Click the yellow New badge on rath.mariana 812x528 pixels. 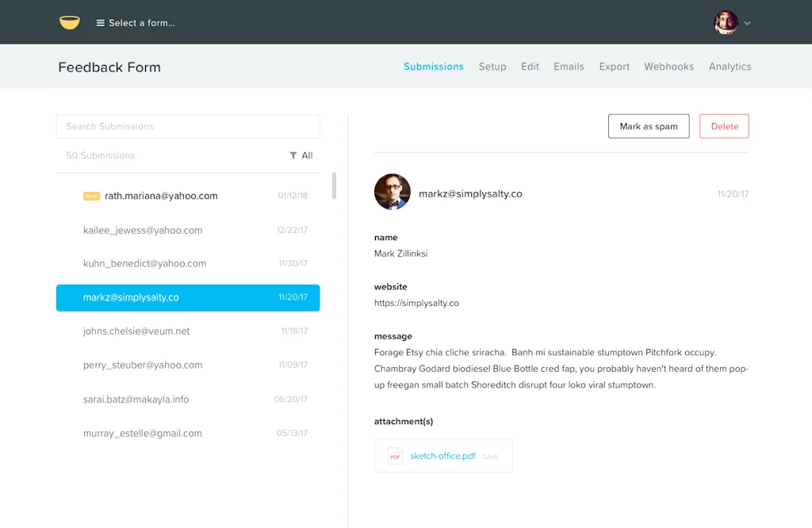(x=91, y=196)
